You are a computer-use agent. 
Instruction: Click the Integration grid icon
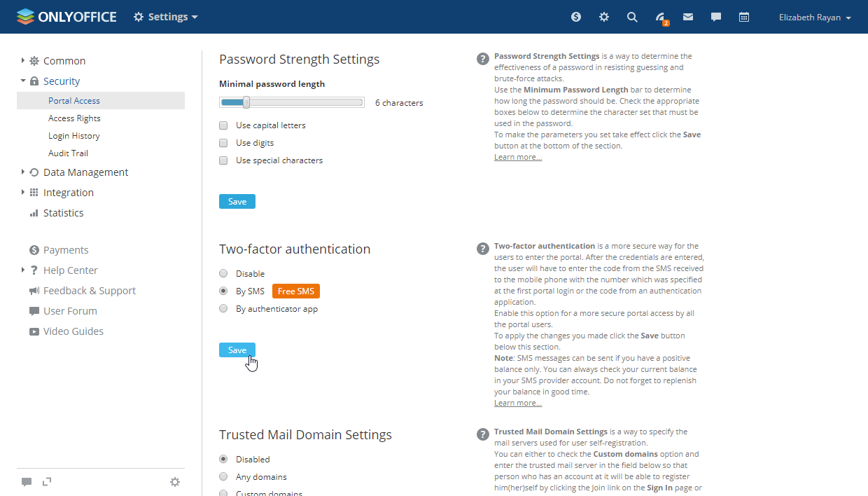[x=34, y=193]
